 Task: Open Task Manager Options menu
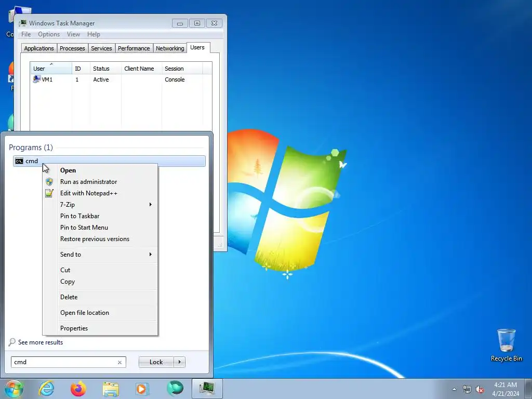pyautogui.click(x=49, y=34)
